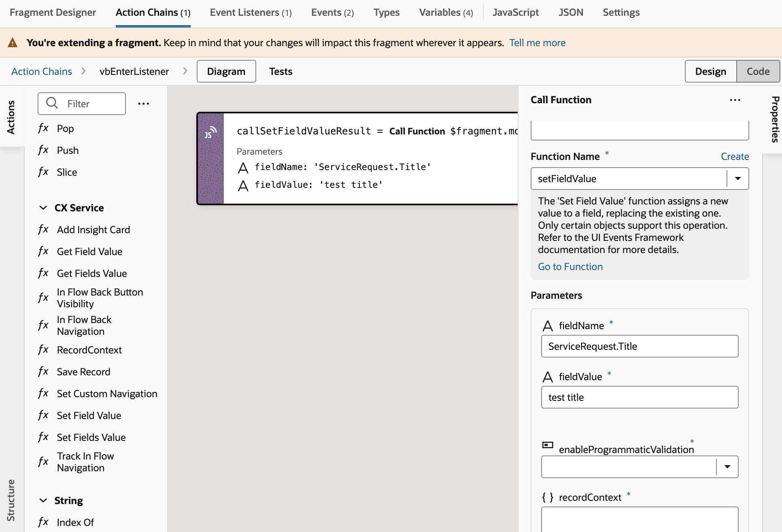Click the fieldValue parameter row in the node
The width and height of the screenshot is (782, 532).
pos(310,185)
